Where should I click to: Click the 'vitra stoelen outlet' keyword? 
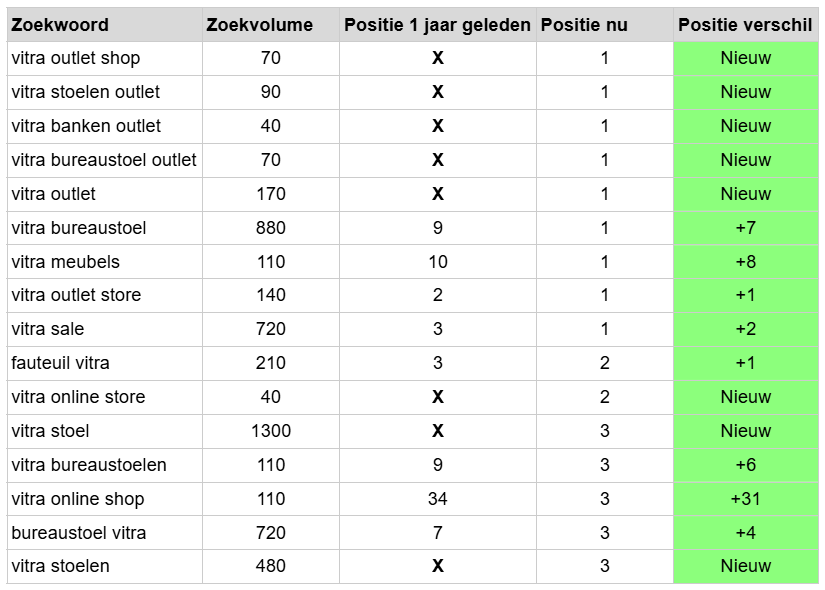86,92
